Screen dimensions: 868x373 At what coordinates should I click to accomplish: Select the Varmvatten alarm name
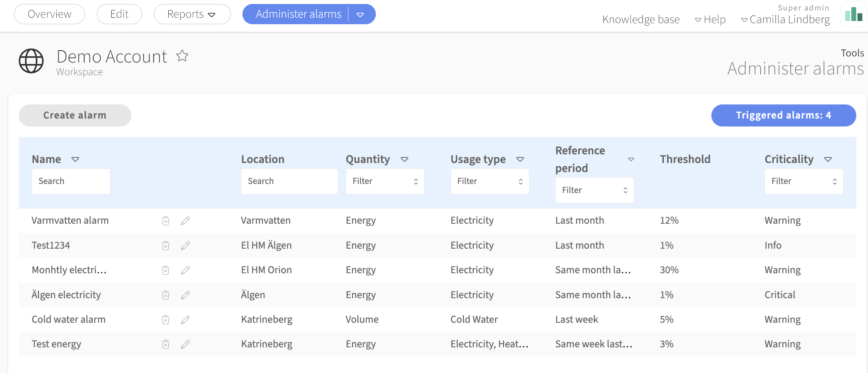coord(70,220)
